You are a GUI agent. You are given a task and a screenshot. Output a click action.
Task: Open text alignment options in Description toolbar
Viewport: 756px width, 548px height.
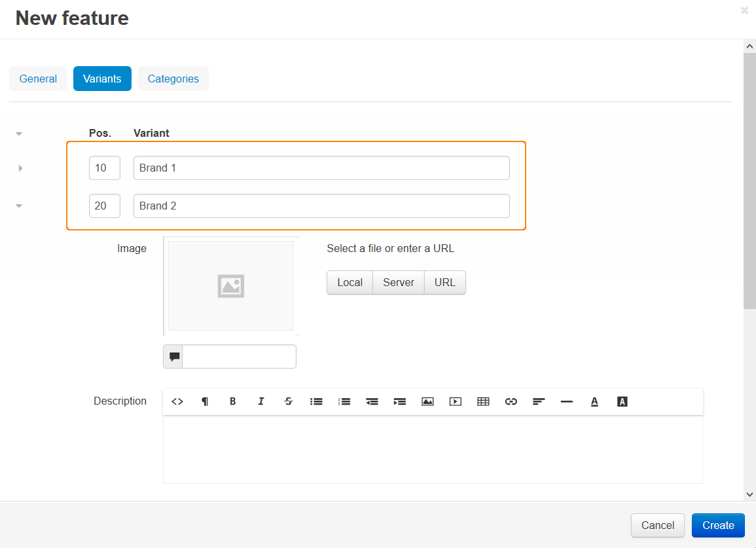(539, 401)
